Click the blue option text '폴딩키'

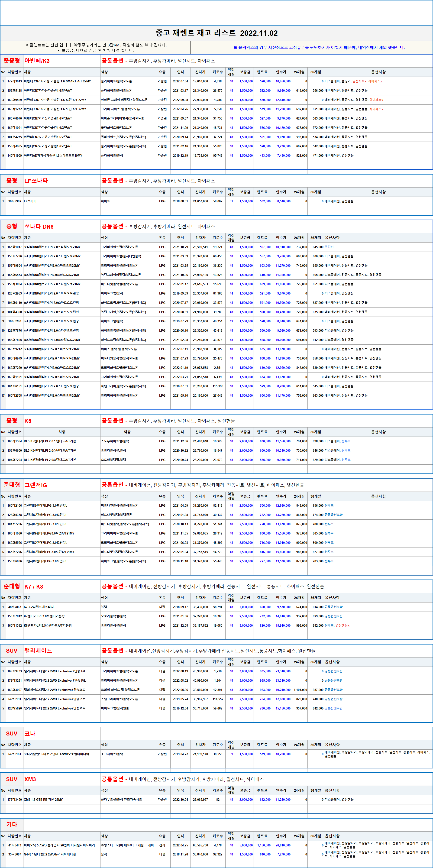[329, 247]
